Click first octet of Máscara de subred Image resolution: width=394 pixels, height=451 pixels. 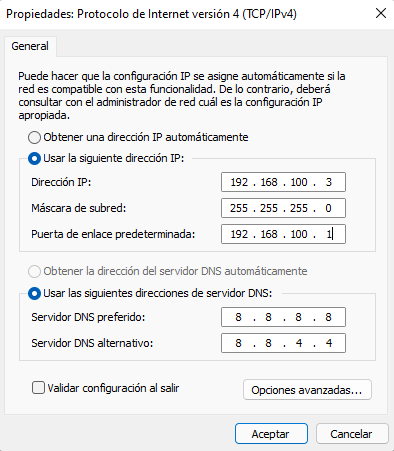click(x=239, y=208)
